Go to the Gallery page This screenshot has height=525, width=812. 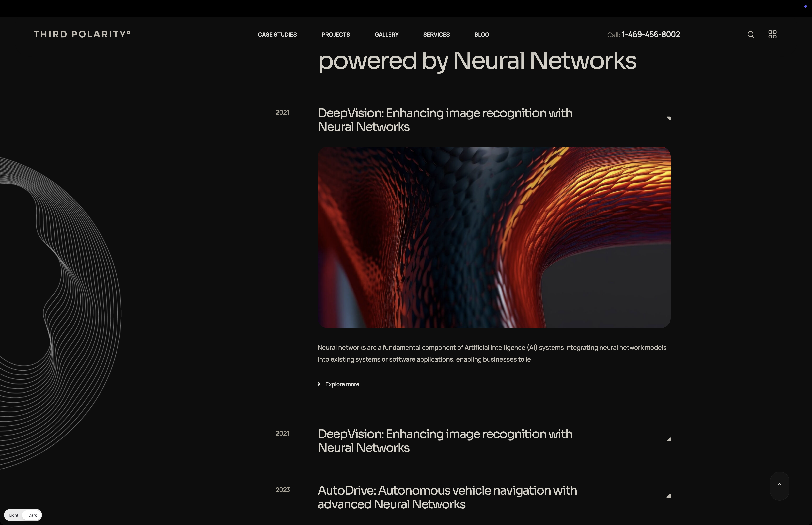click(x=386, y=34)
